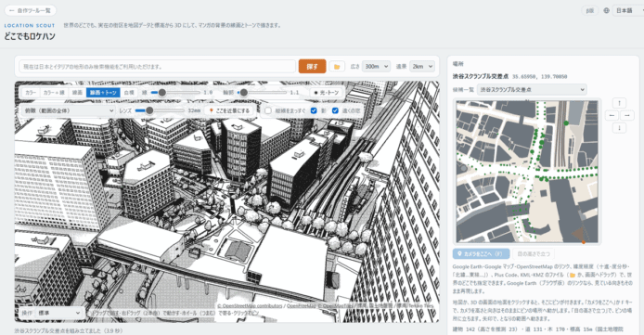Click the globe language icon

pos(606,11)
